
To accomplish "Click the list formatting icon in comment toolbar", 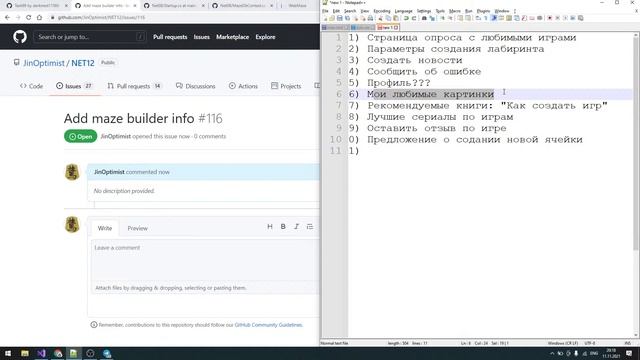I will point(310,227).
